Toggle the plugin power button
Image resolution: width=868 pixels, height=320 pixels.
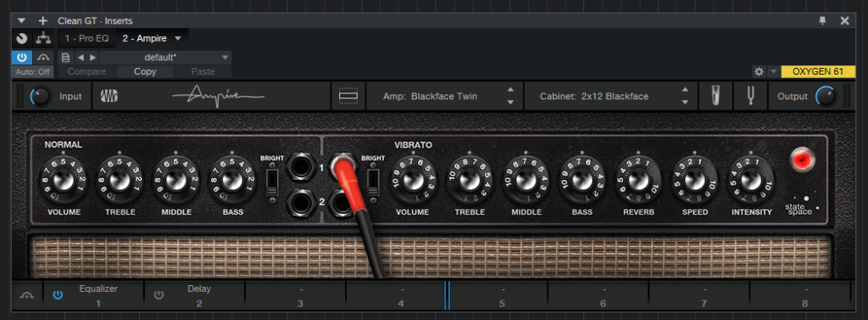(21, 57)
